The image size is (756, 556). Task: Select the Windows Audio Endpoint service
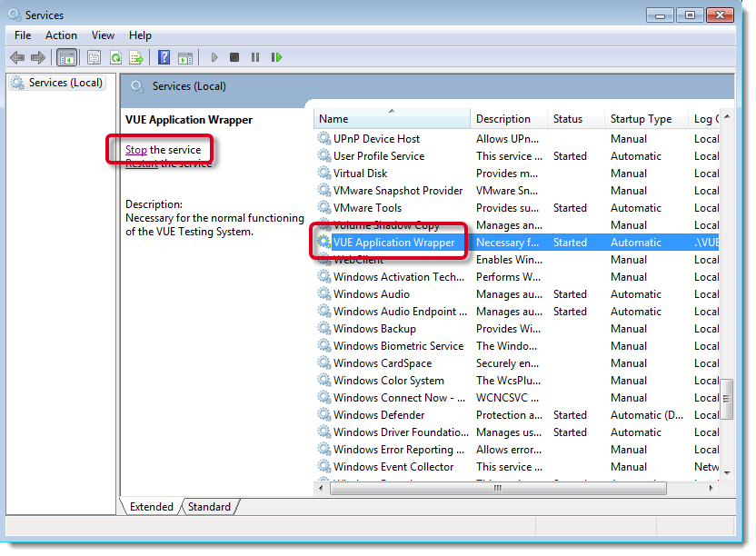(x=517, y=311)
